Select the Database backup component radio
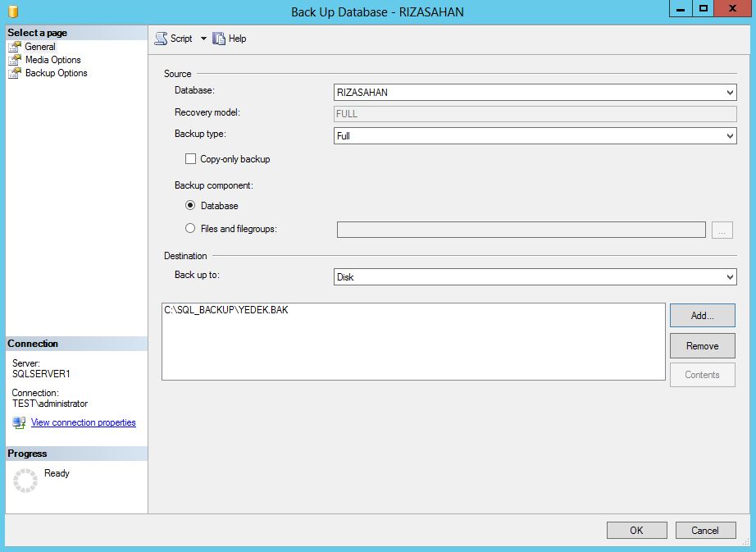This screenshot has height=552, width=756. tap(191, 206)
